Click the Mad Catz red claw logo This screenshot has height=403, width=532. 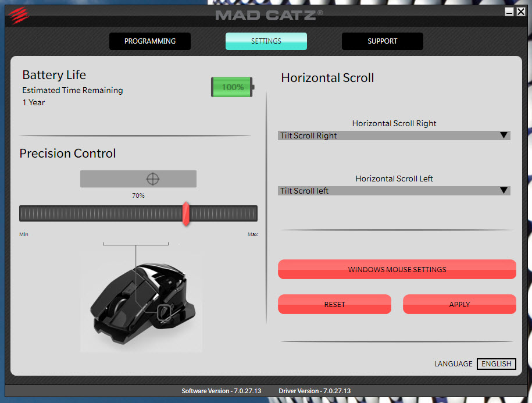pos(19,15)
